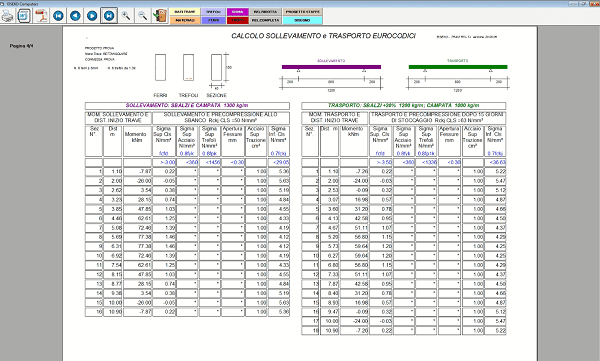Export the report to PDF

[x=41, y=16]
